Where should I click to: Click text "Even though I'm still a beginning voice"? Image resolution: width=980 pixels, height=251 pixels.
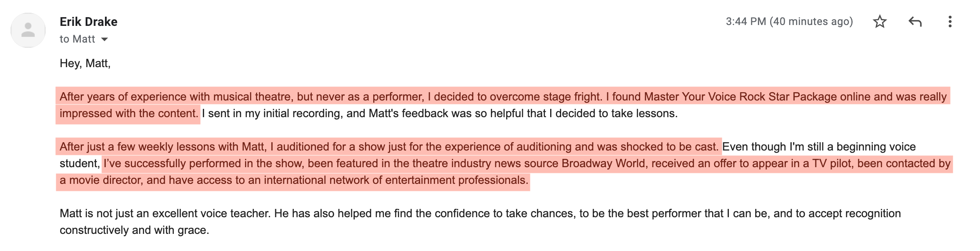point(819,147)
